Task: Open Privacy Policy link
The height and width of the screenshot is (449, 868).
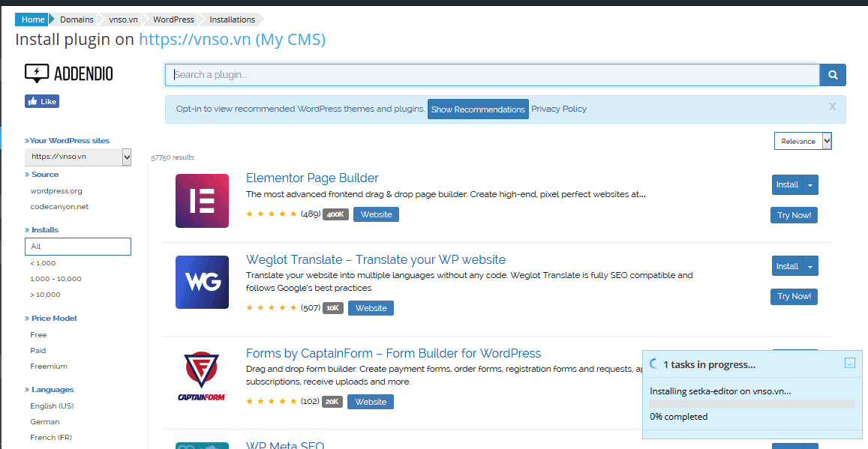Action: click(x=559, y=109)
